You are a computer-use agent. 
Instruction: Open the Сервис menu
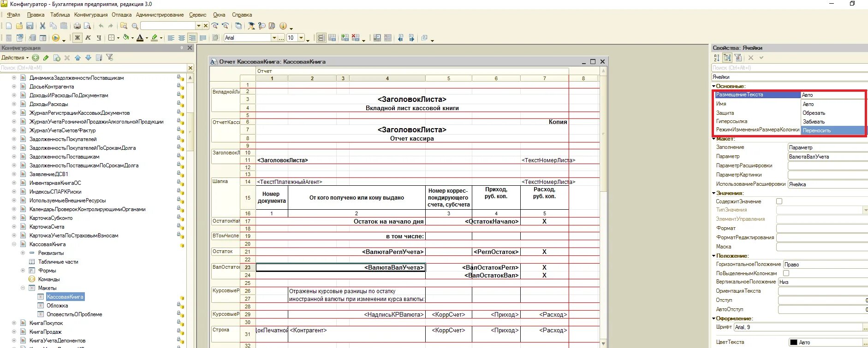tap(198, 15)
